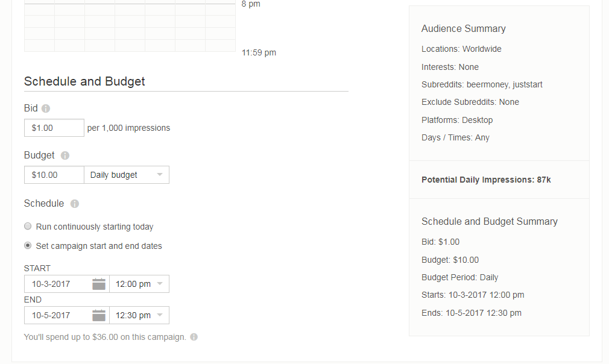Image resolution: width=609 pixels, height=364 pixels.
Task: Click the info icon next to Bid
Action: [46, 108]
